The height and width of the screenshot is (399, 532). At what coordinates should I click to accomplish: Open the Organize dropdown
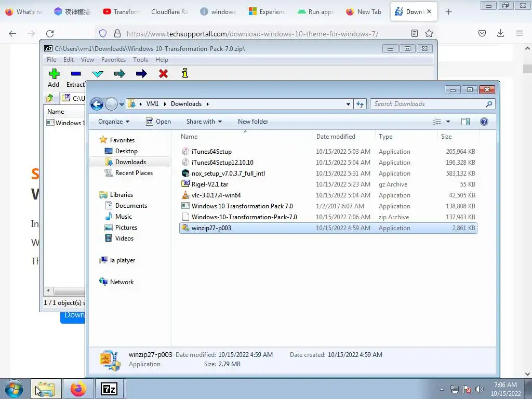tap(114, 122)
